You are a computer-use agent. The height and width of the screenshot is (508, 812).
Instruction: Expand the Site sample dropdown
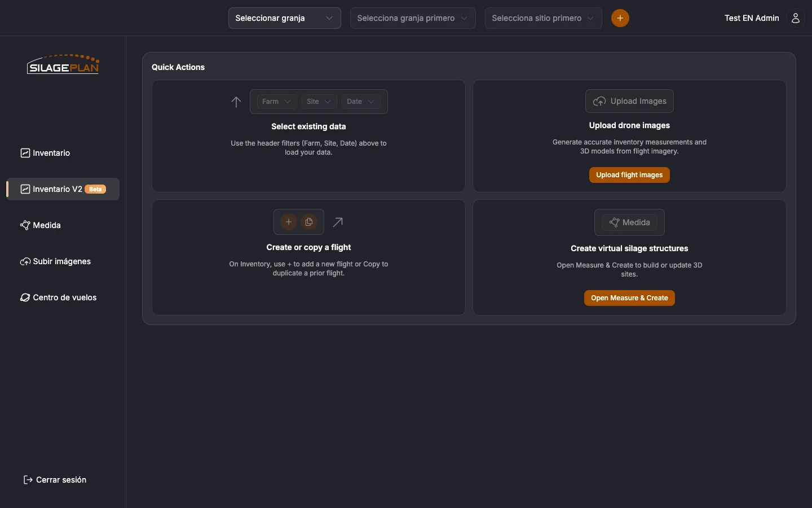[319, 102]
